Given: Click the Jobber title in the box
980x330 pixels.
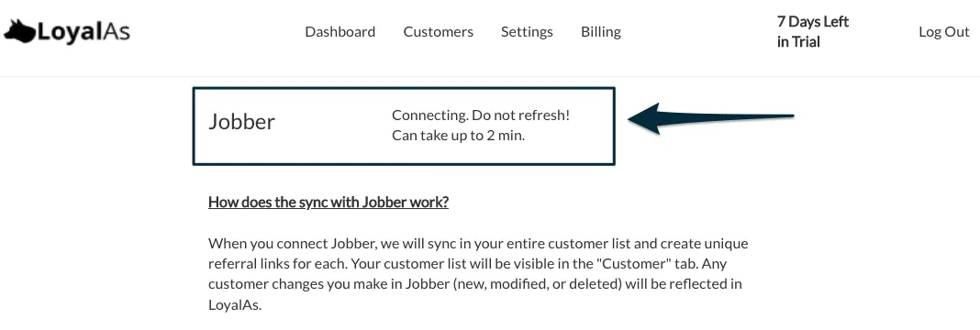Looking at the screenshot, I should click(241, 122).
